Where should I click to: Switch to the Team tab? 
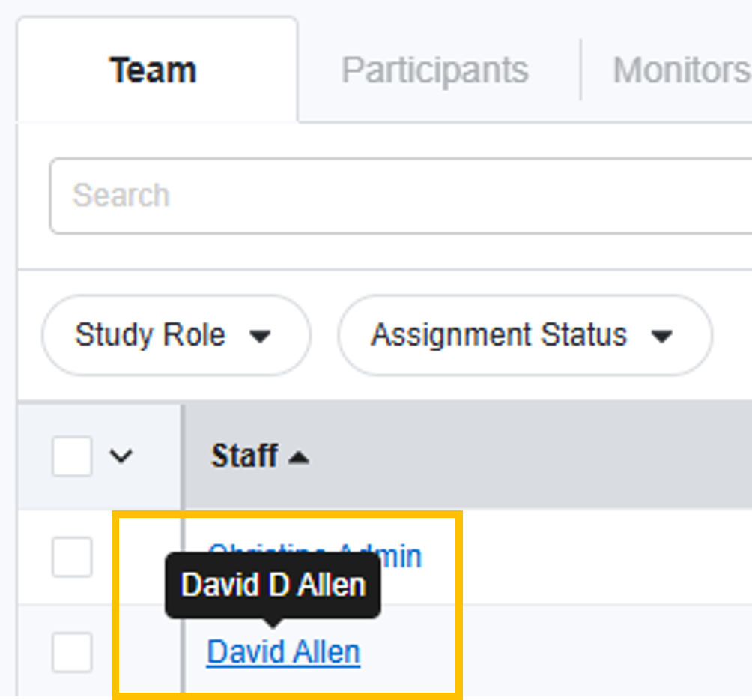pyautogui.click(x=153, y=70)
